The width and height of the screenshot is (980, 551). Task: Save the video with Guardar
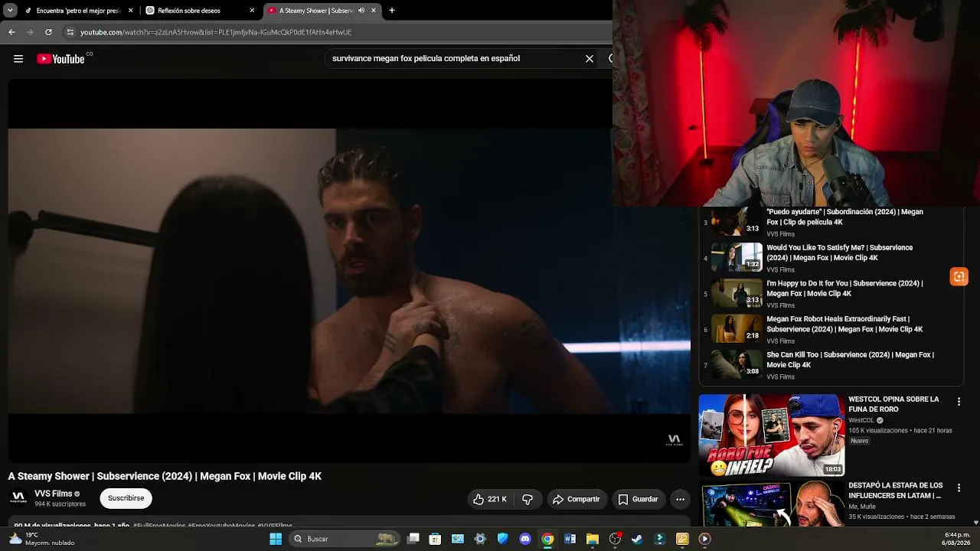(x=638, y=499)
